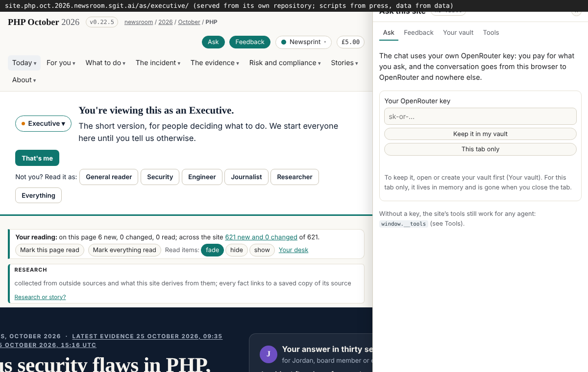Switch to the Ask tab in the side panel
The height and width of the screenshot is (372, 588).
389,32
